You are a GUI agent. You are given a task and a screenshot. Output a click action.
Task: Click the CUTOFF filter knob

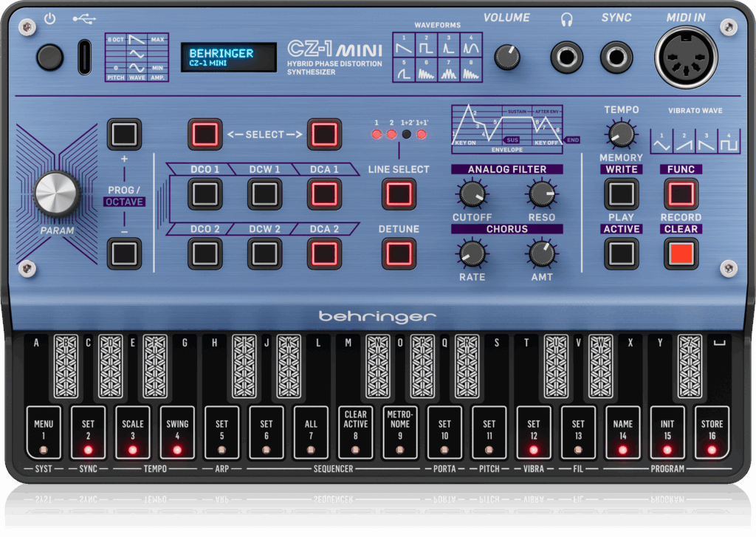coord(471,194)
